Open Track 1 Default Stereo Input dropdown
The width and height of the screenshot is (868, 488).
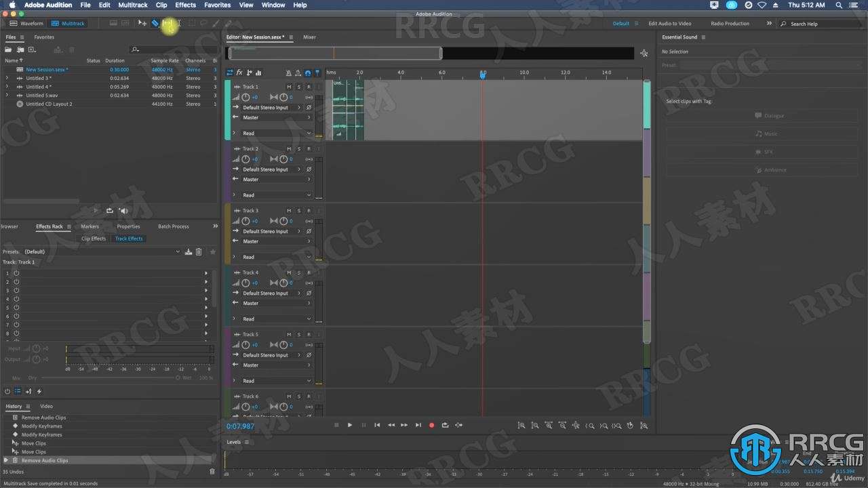pos(271,108)
